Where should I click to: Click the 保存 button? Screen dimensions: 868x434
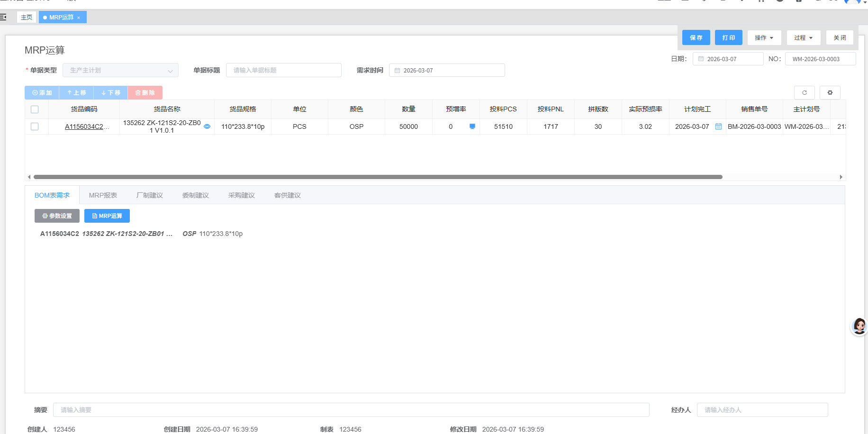click(696, 38)
